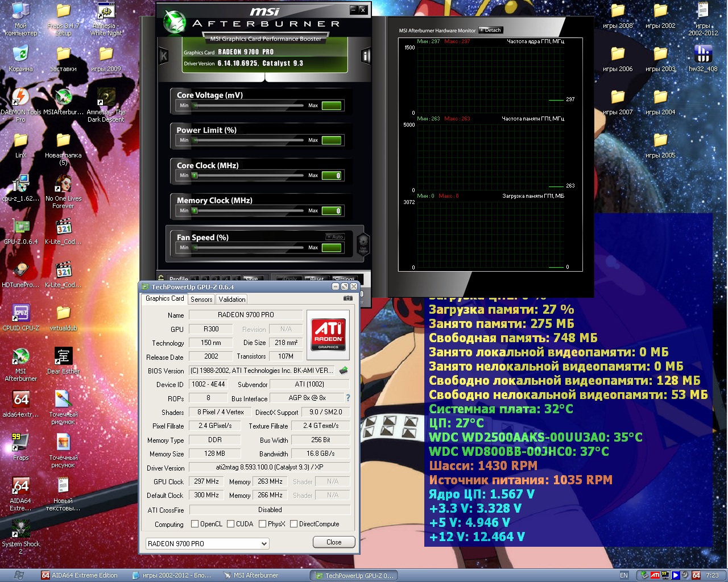Switch to AIDA64 Extreme Edition taskbar button
This screenshot has height=582, width=728.
(x=80, y=575)
